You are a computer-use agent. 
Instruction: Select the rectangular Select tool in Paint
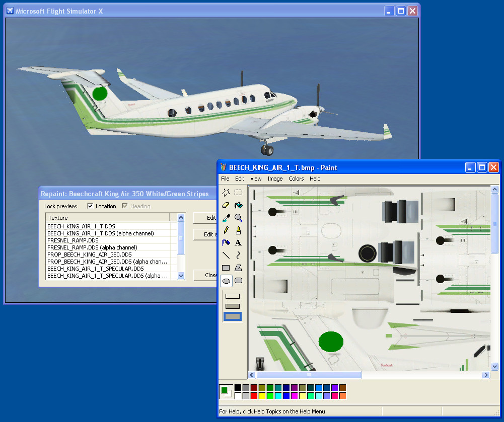click(x=239, y=192)
